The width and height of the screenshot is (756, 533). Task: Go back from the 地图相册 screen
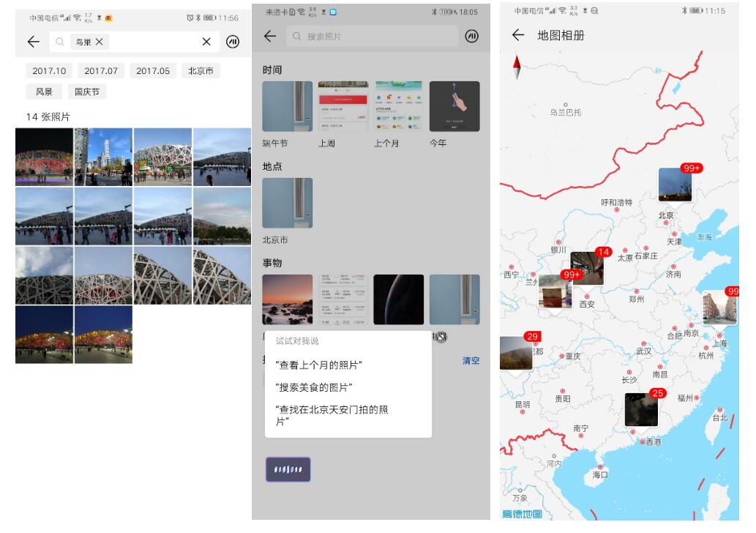[x=518, y=35]
